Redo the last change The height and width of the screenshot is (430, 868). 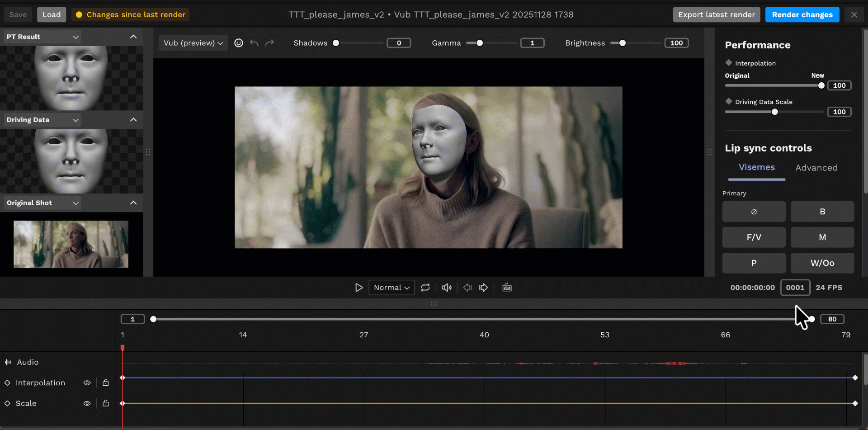point(269,43)
